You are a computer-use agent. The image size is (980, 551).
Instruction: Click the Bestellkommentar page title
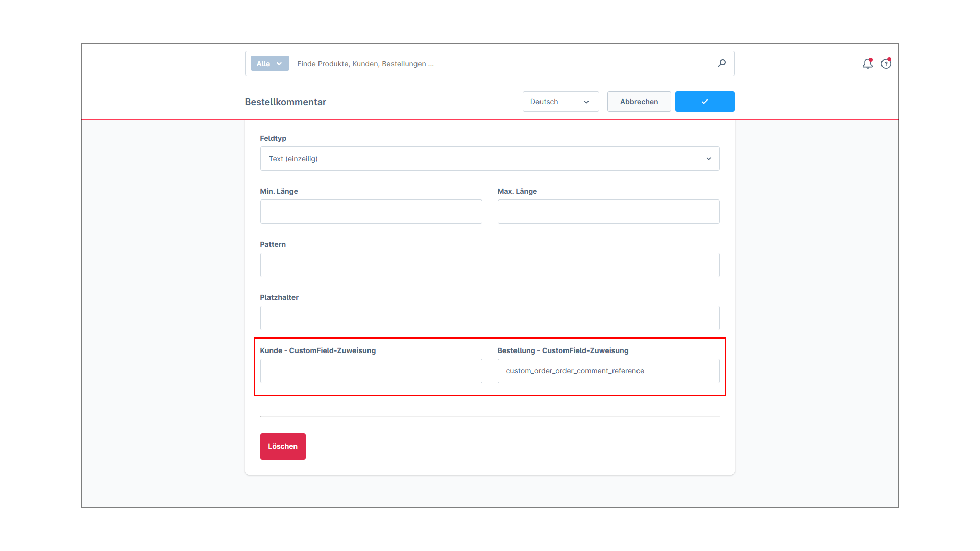click(285, 102)
